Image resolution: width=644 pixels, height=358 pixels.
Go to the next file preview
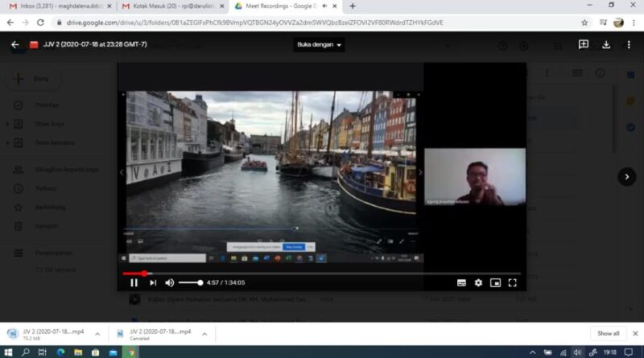coord(627,177)
